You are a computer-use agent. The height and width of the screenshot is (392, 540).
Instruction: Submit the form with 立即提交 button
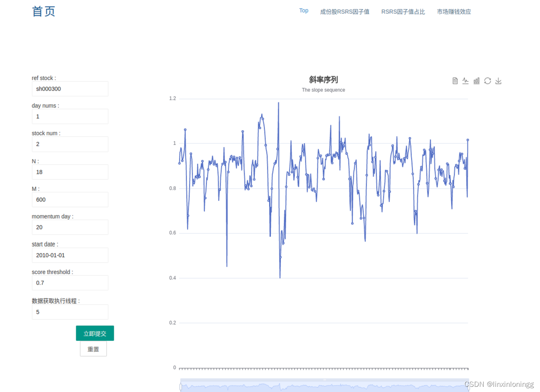(x=95, y=333)
